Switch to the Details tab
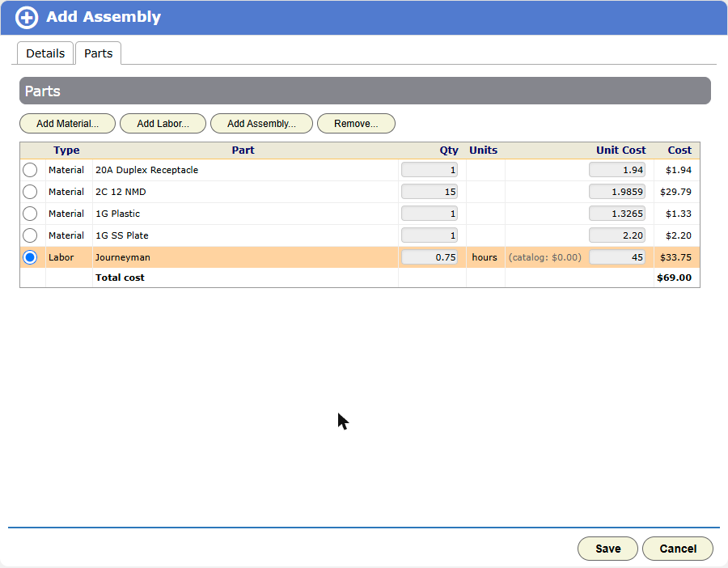The height and width of the screenshot is (568, 728). [x=45, y=53]
